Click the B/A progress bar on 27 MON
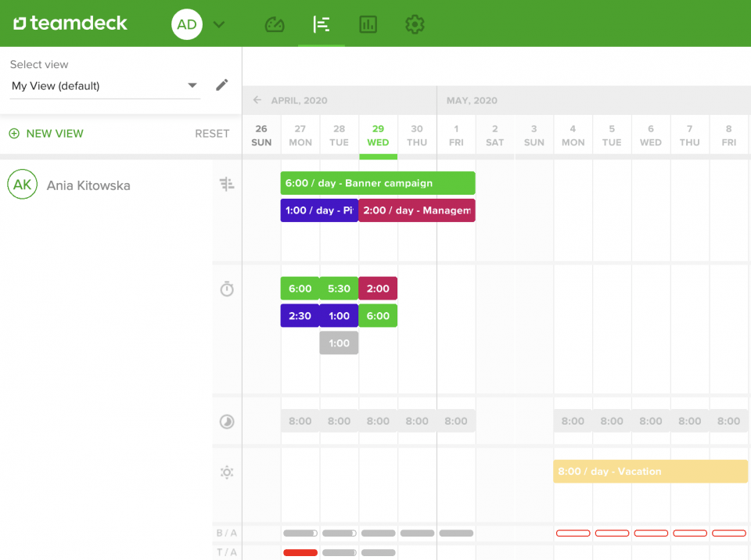The height and width of the screenshot is (560, 751). pyautogui.click(x=300, y=533)
